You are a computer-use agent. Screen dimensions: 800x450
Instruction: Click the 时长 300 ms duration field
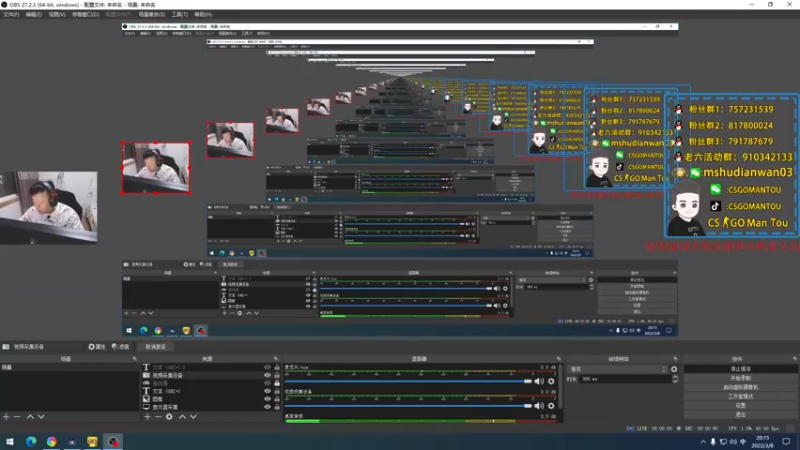[x=626, y=379]
